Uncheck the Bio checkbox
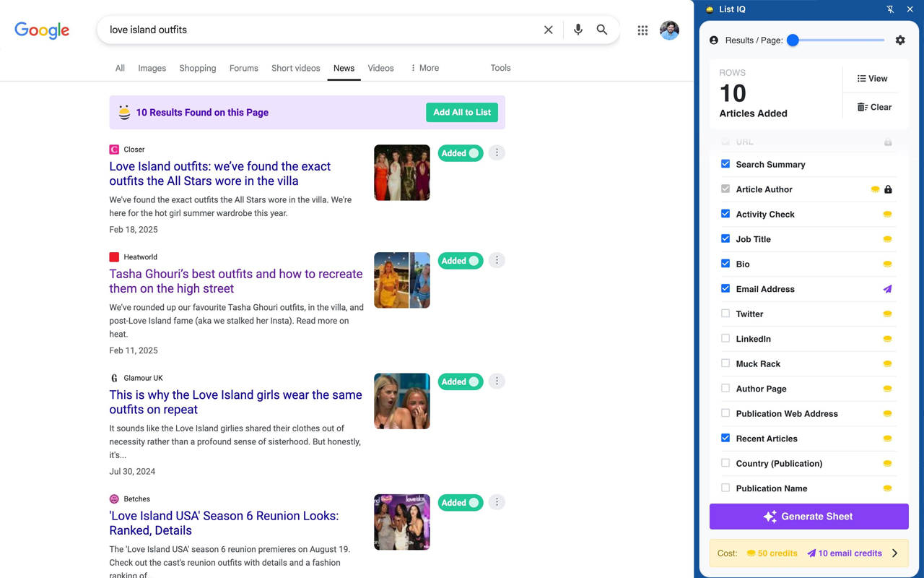The height and width of the screenshot is (578, 924). pos(725,264)
